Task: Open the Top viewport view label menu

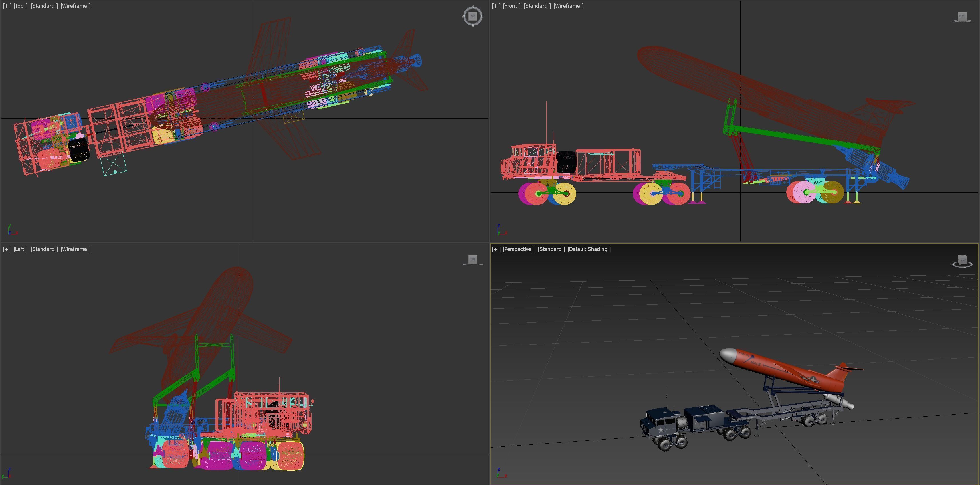Action: (21, 6)
